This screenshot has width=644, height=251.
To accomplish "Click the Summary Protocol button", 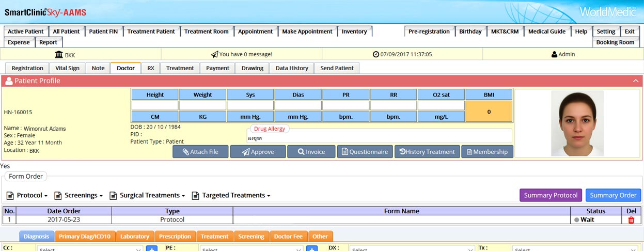I will (551, 195).
